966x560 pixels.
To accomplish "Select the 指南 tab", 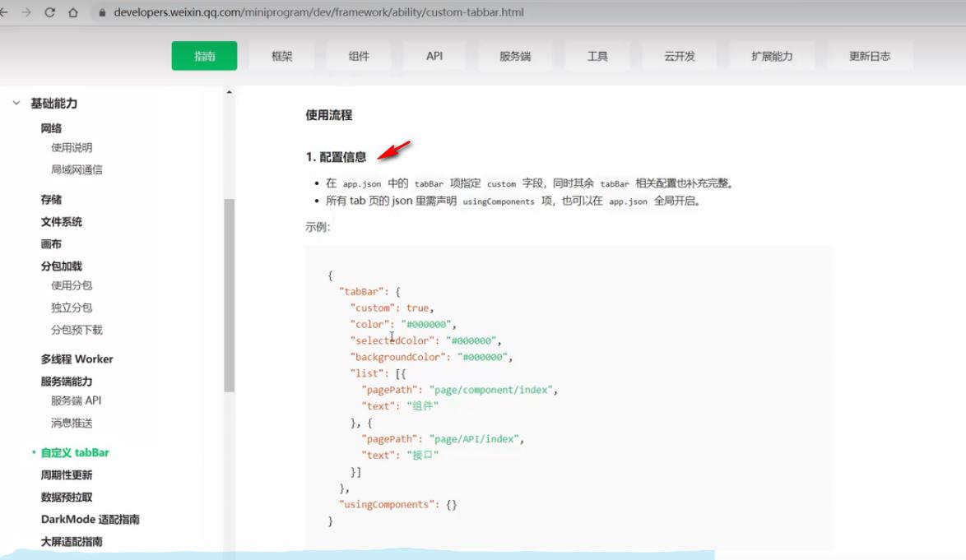I will point(204,56).
